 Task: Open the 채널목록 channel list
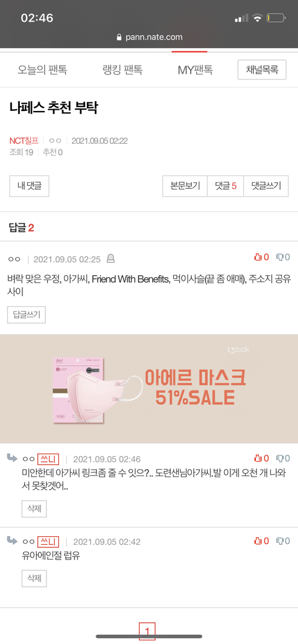point(262,70)
